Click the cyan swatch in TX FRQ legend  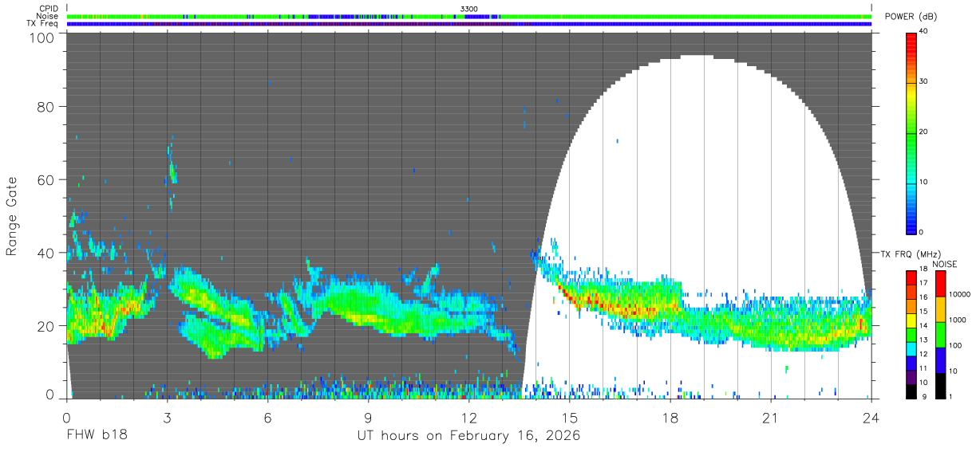pos(911,349)
